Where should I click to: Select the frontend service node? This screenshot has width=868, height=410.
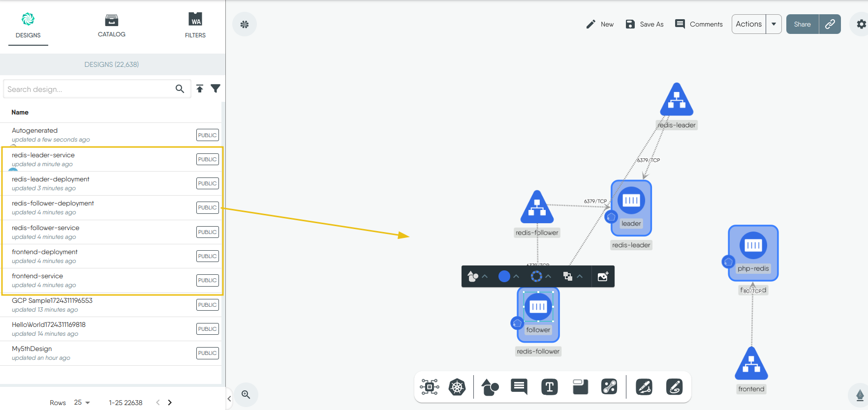coord(751,364)
